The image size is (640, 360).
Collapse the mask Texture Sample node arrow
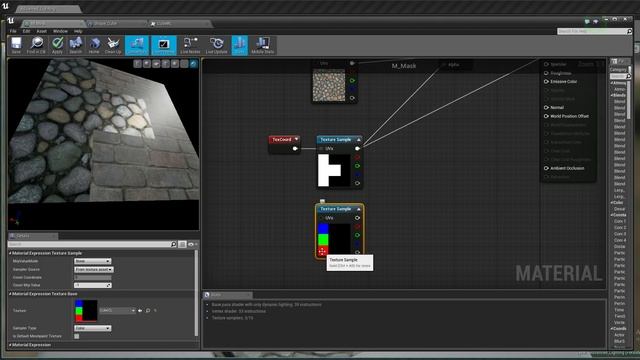(359, 140)
